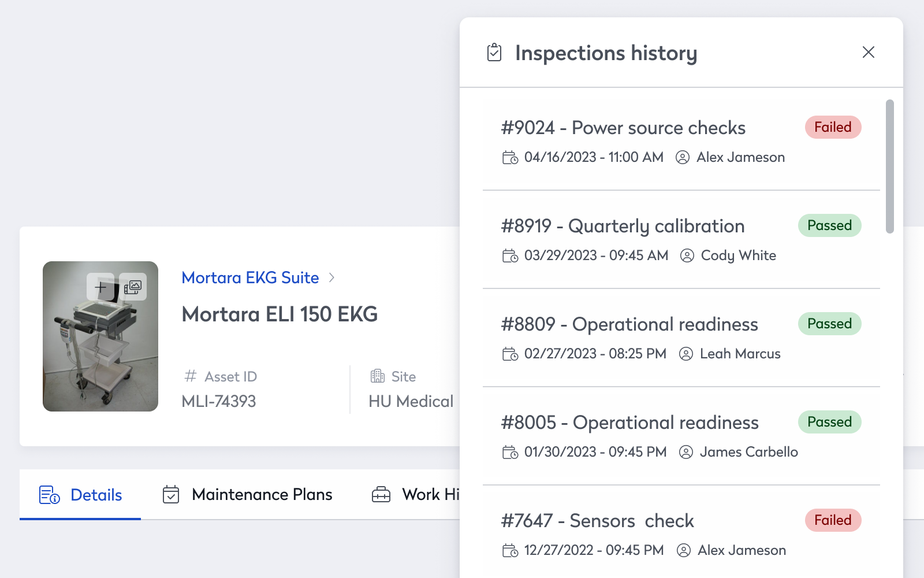Click the add image plus icon

(100, 287)
